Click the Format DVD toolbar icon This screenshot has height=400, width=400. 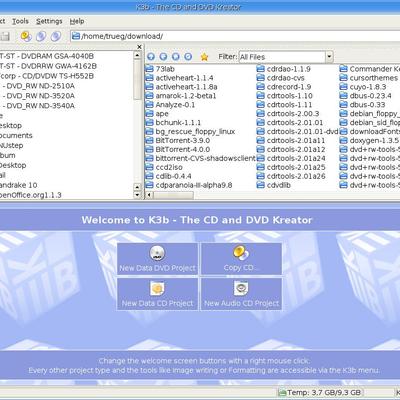click(x=56, y=36)
